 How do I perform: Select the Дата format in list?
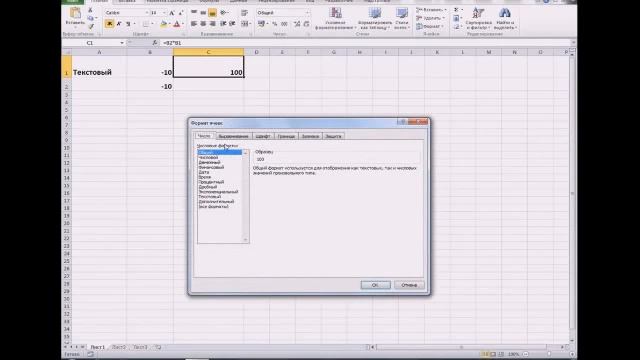click(x=220, y=172)
